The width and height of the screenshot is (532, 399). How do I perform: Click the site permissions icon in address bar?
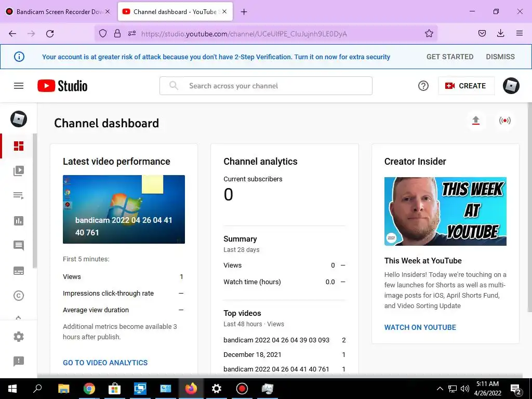point(132,33)
